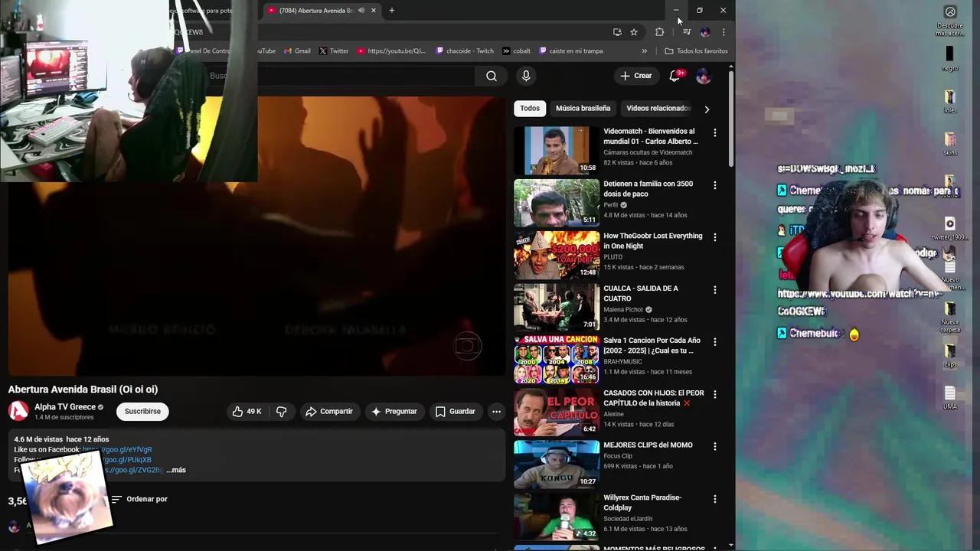Open options for the Videomatch video
980x551 pixels.
click(x=715, y=132)
